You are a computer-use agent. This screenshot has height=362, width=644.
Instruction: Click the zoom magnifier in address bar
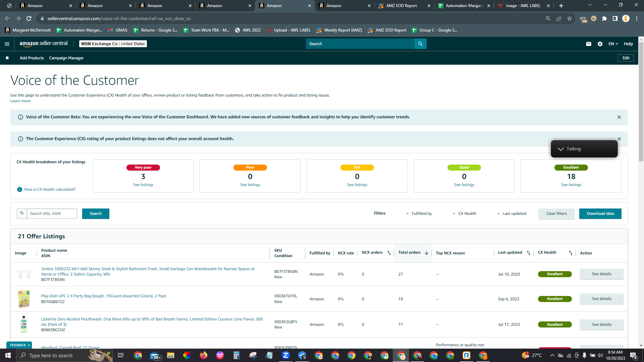548,18
